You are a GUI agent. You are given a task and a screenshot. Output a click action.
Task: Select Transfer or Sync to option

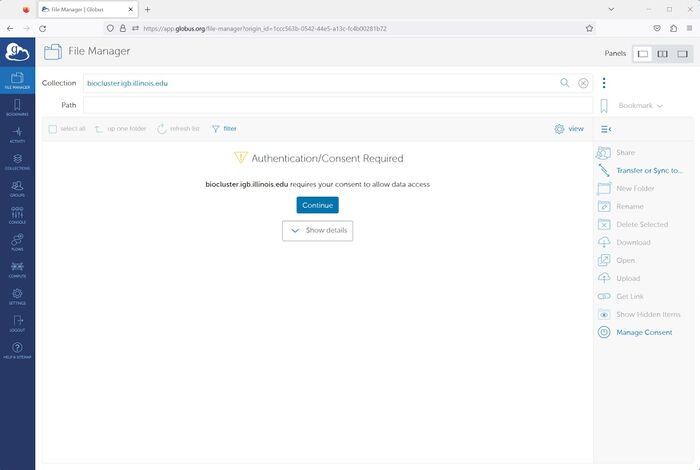point(649,171)
